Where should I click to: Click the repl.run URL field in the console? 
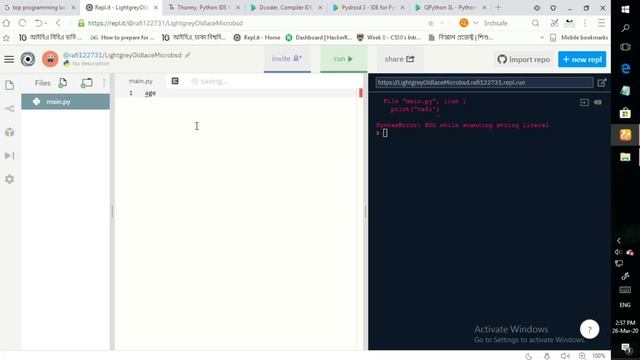point(484,82)
